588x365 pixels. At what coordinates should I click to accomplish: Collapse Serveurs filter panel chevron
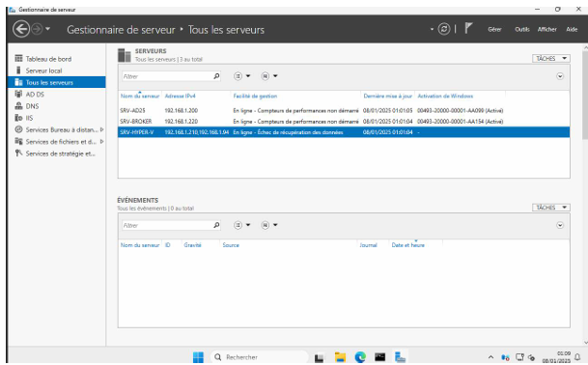tap(560, 76)
